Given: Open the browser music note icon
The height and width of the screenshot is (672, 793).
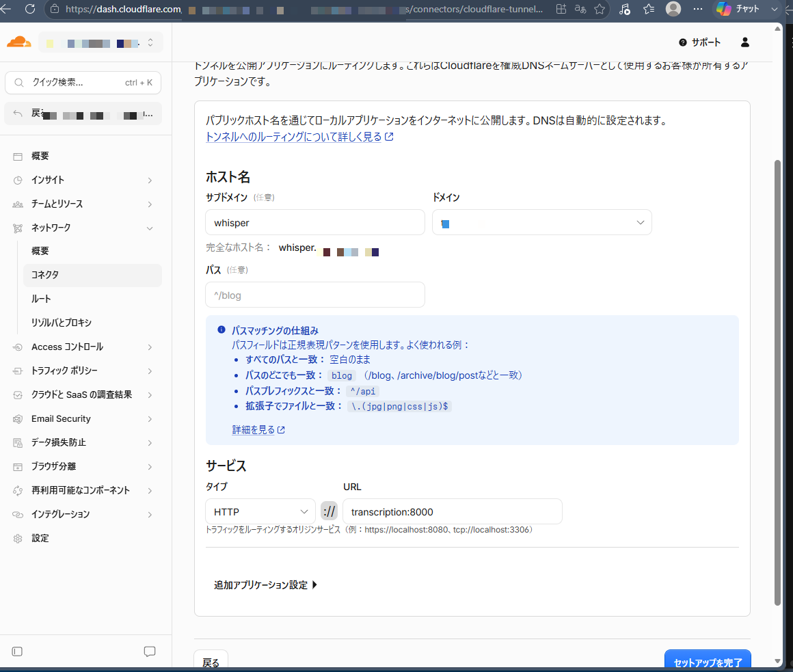Looking at the screenshot, I should coord(625,9).
